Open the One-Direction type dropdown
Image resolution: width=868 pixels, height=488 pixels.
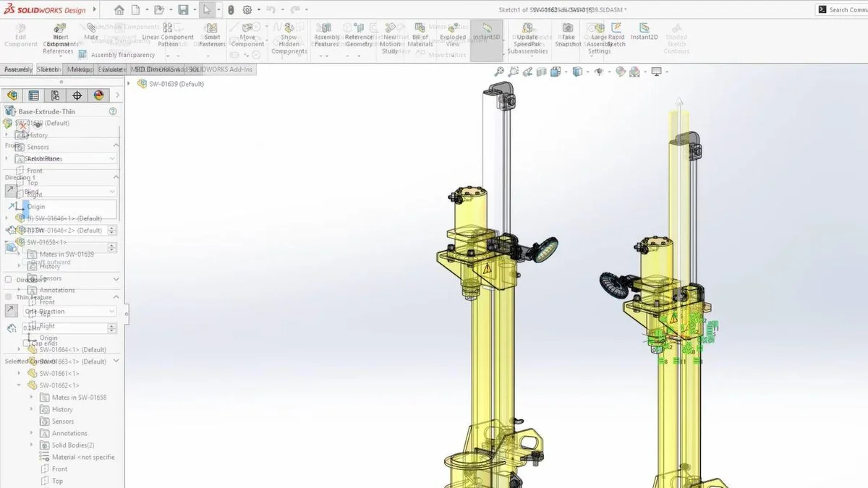click(x=69, y=312)
